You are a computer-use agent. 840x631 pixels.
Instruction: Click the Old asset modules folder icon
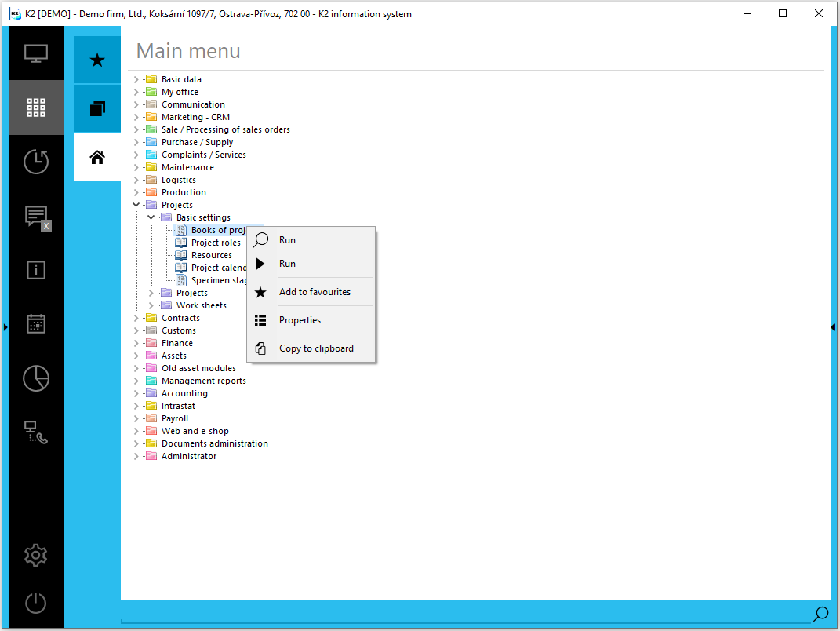point(151,368)
